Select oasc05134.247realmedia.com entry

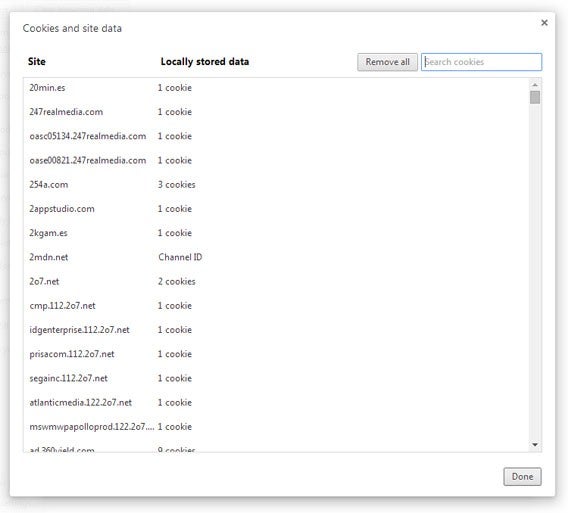click(x=276, y=136)
